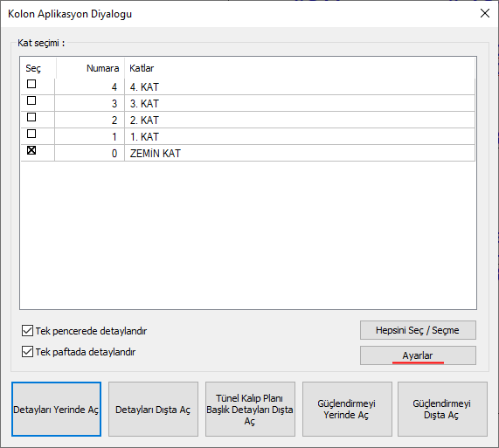This screenshot has height=448, width=499.
Task: Click Tünel Kalıp Planı Başlık Detayları button
Action: (x=250, y=410)
